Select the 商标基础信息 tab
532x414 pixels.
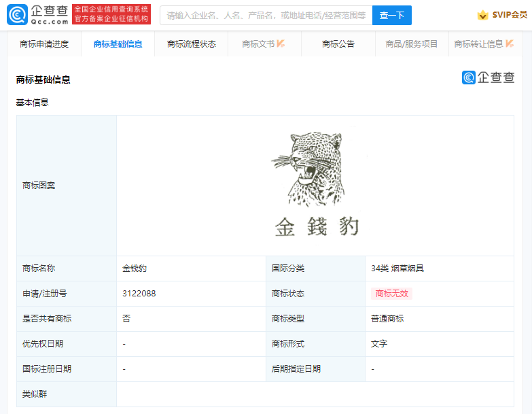pos(118,44)
